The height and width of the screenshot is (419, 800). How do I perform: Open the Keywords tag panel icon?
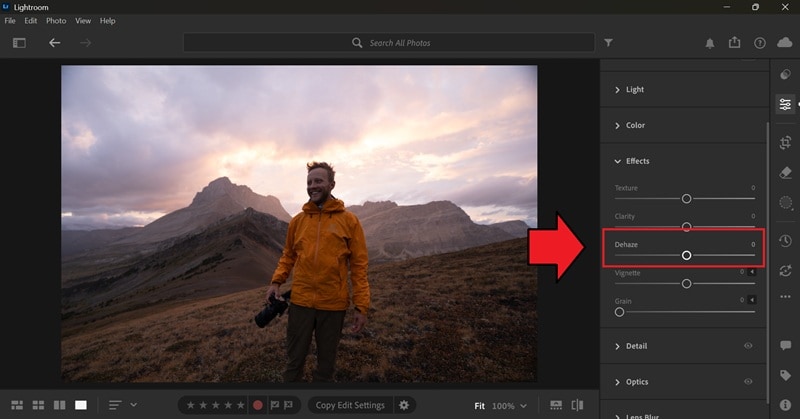tap(785, 376)
